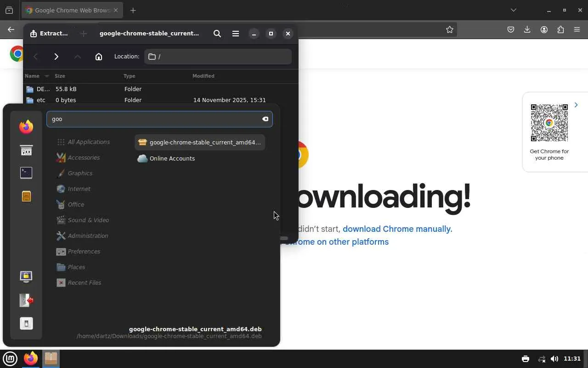This screenshot has width=588, height=368.
Task: Click the chevron next to the QR code
Action: tap(576, 105)
